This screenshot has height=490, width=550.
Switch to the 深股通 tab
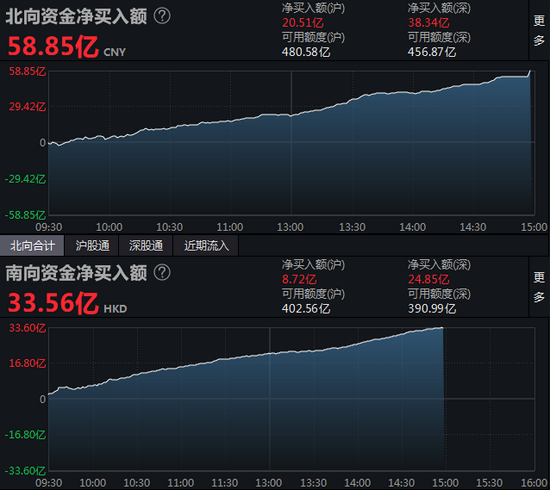coord(146,246)
